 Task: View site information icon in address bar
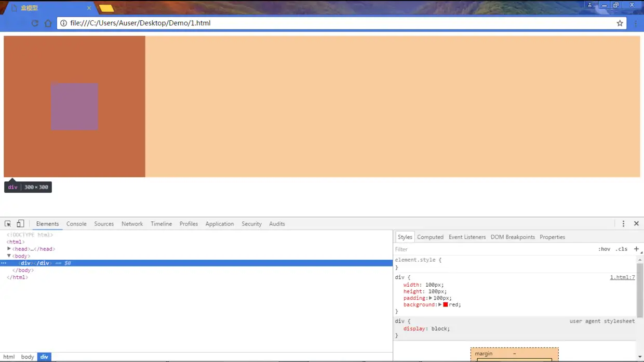(63, 23)
